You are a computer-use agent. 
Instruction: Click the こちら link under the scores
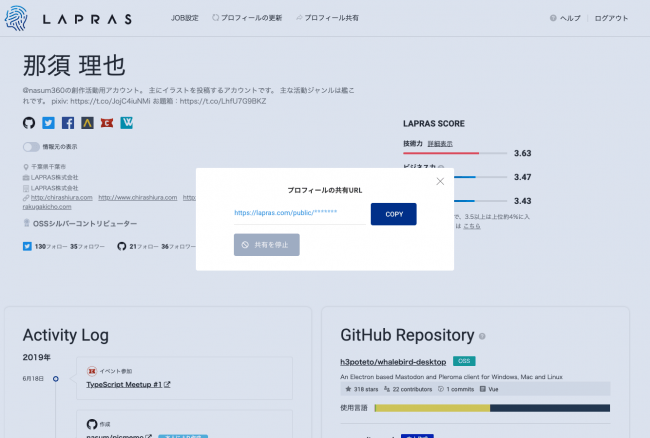pos(472,226)
